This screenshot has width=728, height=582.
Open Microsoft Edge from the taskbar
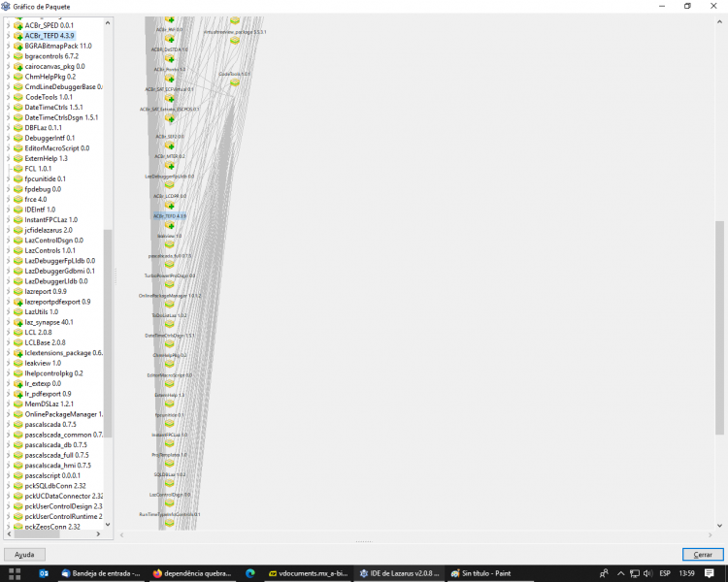(250, 573)
